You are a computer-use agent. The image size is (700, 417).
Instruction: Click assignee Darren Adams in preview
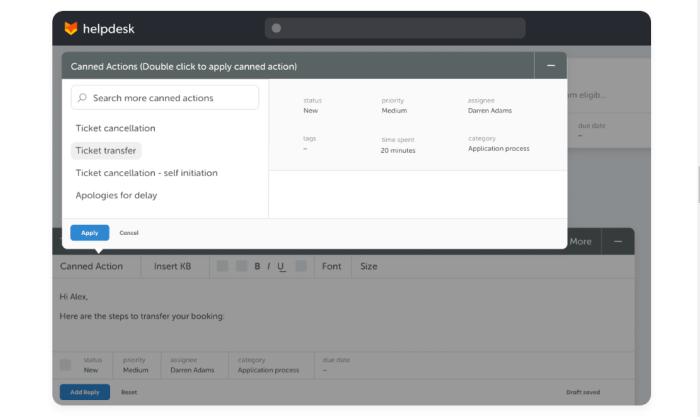point(490,105)
